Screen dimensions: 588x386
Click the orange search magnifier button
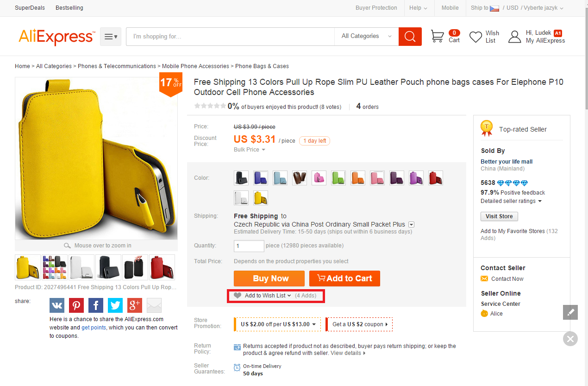(x=410, y=37)
